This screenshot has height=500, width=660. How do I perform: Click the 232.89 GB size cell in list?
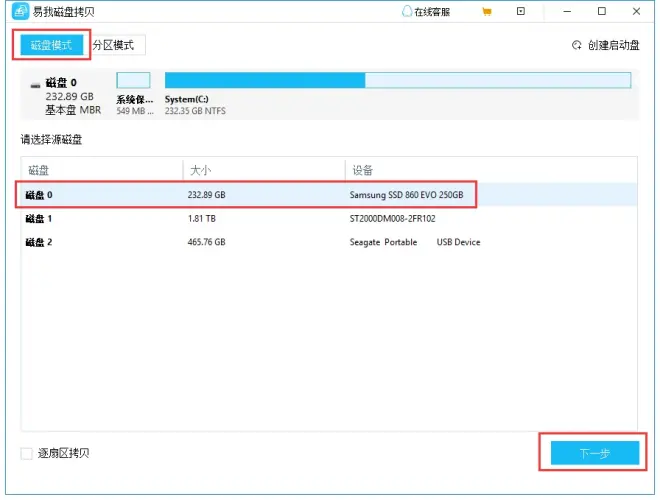point(206,195)
